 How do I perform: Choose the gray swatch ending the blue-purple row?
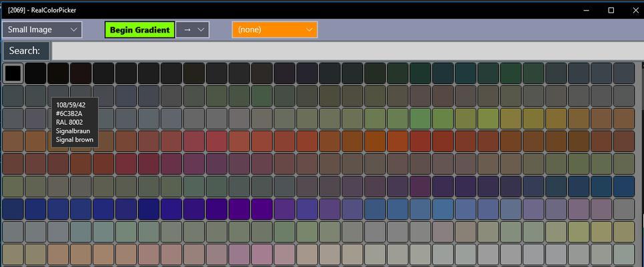624,209
